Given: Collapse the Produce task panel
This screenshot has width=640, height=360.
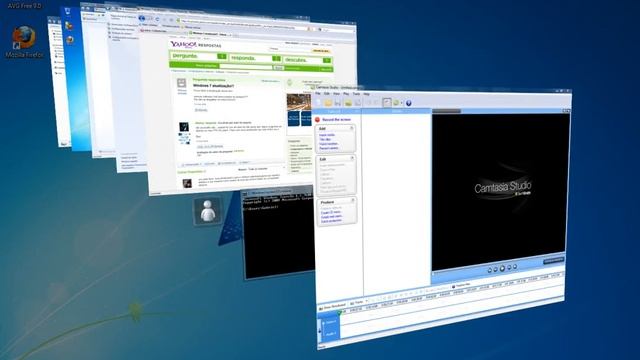Looking at the screenshot, I should 353,200.
